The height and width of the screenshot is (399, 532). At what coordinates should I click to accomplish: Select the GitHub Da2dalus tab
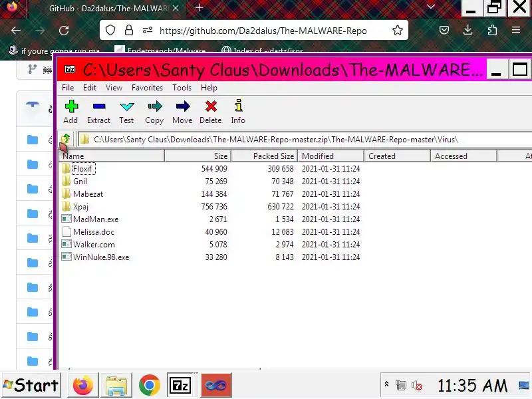tap(108, 8)
